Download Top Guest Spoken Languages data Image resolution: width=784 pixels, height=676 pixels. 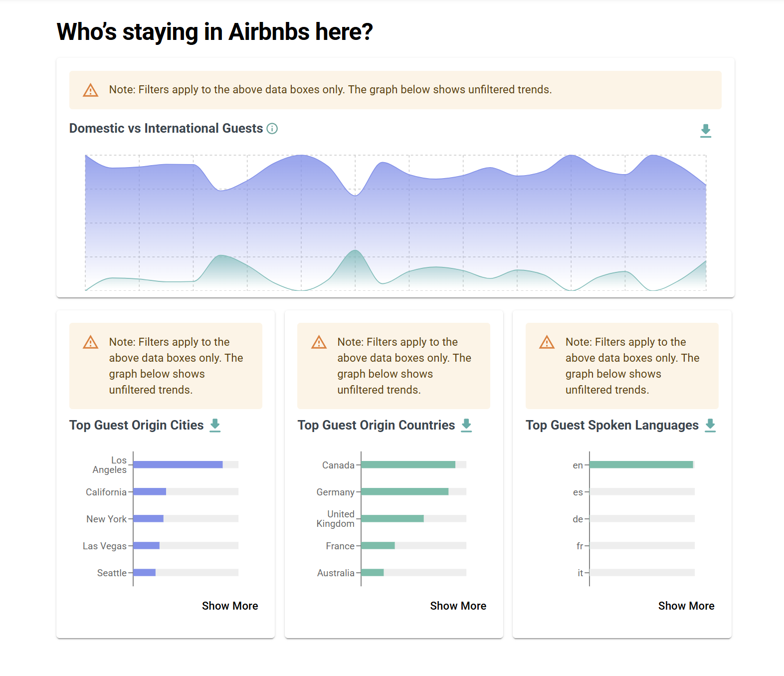pyautogui.click(x=710, y=425)
